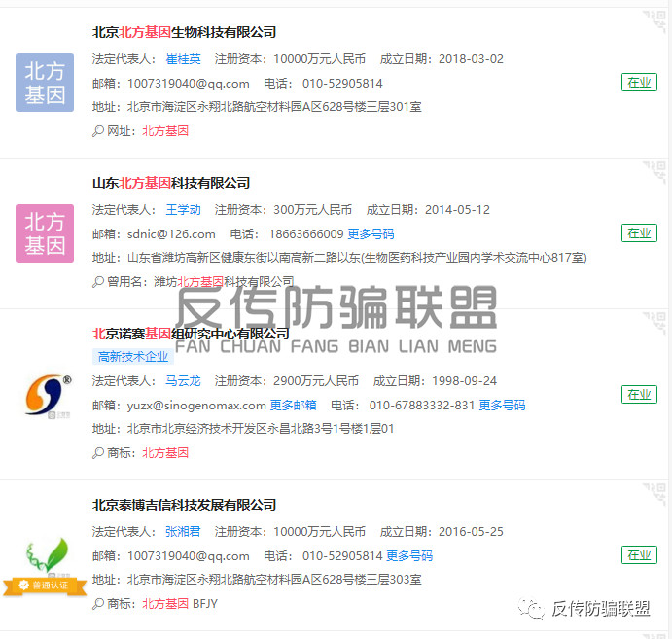This screenshot has width=672, height=639.
Task: Show 更多号码 next to 18663666009
Action: click(x=371, y=234)
